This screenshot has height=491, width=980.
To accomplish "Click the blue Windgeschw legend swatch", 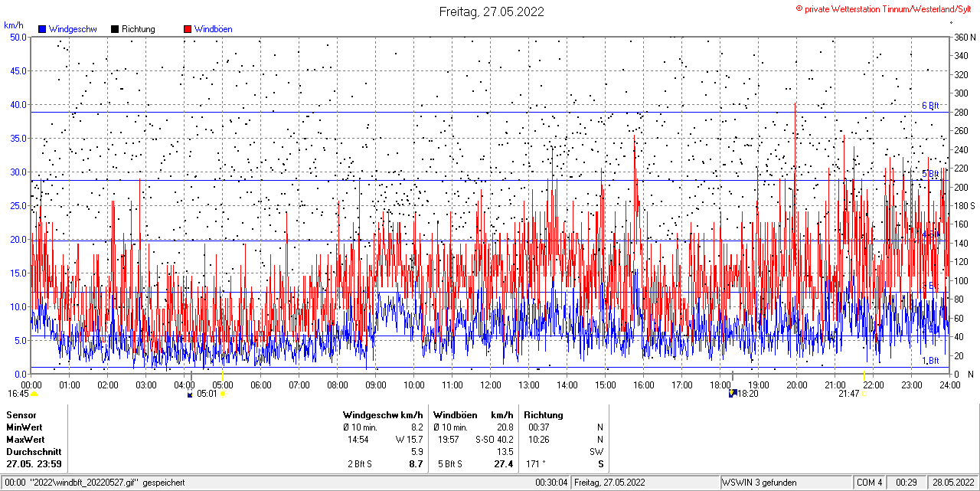I will click(x=43, y=29).
